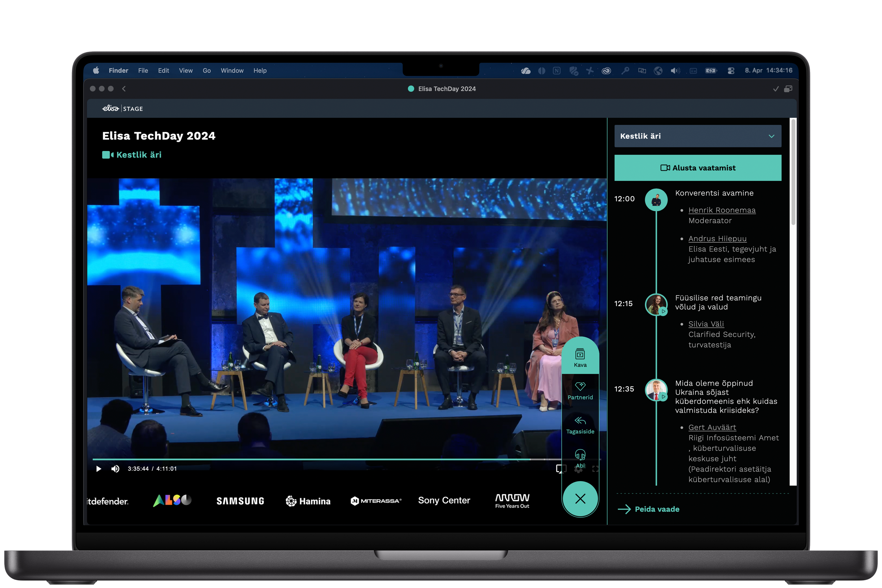Click the AirPlay cast icon in player
The image size is (882, 588).
561,469
